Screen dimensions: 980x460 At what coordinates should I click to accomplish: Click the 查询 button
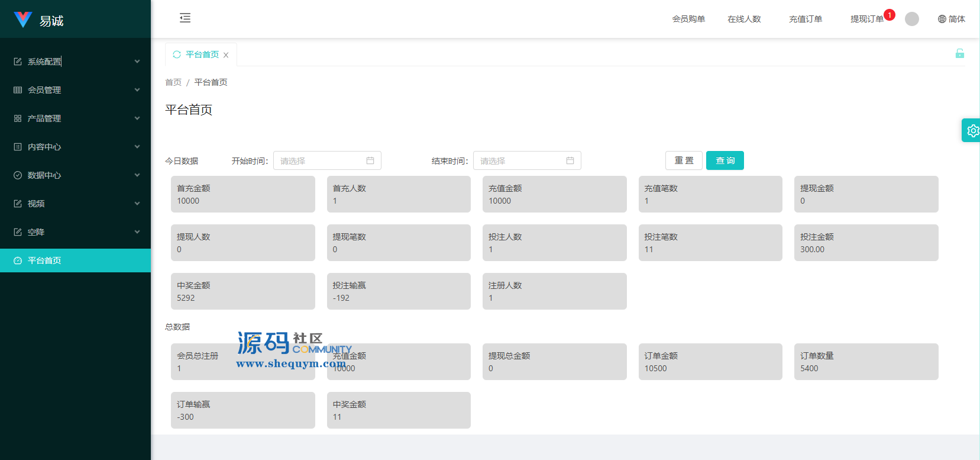click(725, 160)
